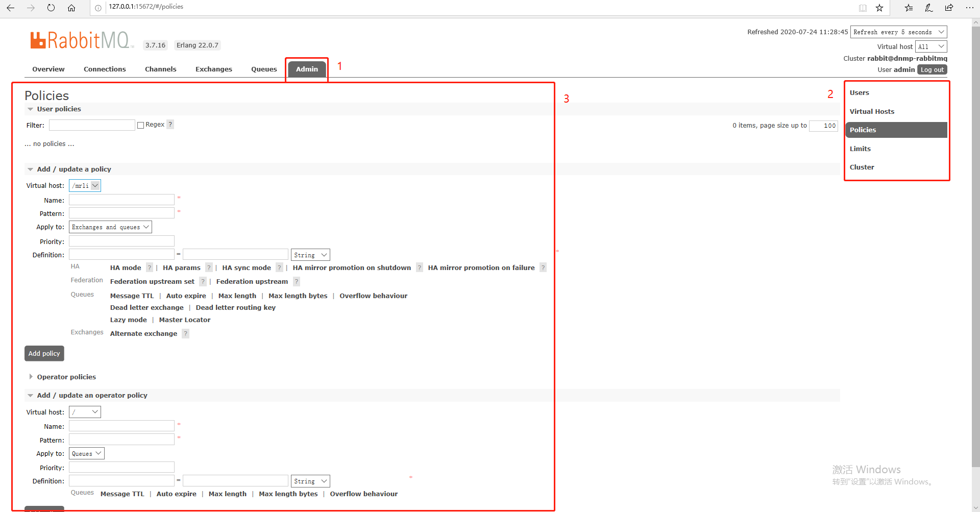Screen dimensions: 980x512
Task: Open Refresh every 5 seconds dropdown
Action: click(x=898, y=32)
